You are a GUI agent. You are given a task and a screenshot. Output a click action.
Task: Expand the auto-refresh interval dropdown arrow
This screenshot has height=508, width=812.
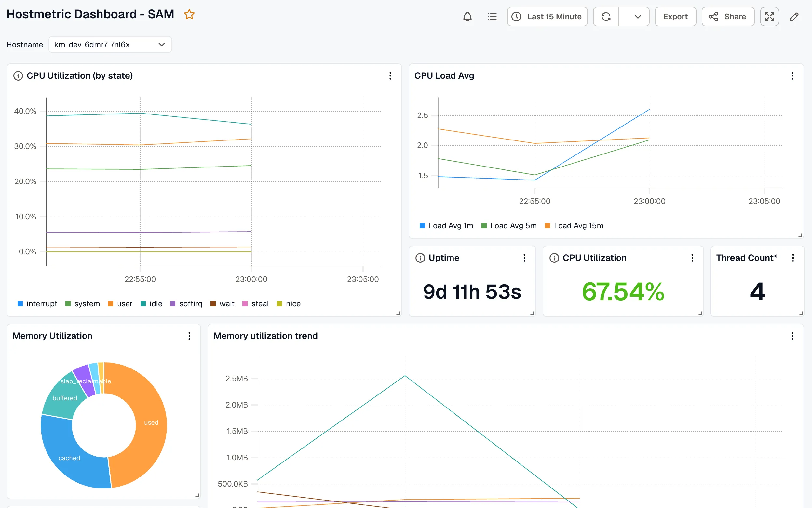coord(634,17)
